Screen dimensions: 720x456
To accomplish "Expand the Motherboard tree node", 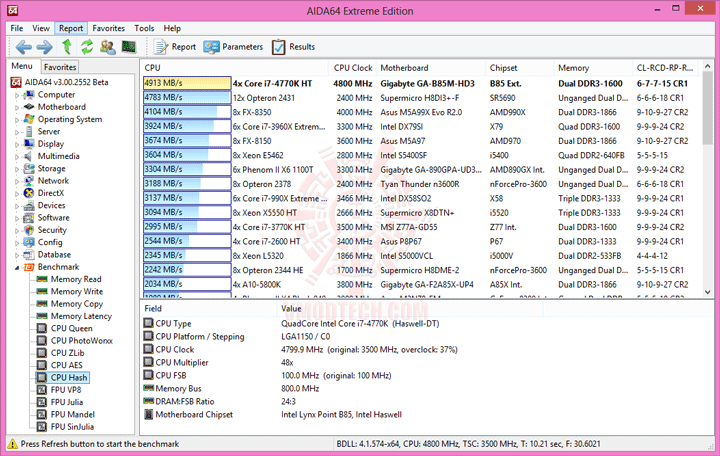I will pyautogui.click(x=17, y=107).
